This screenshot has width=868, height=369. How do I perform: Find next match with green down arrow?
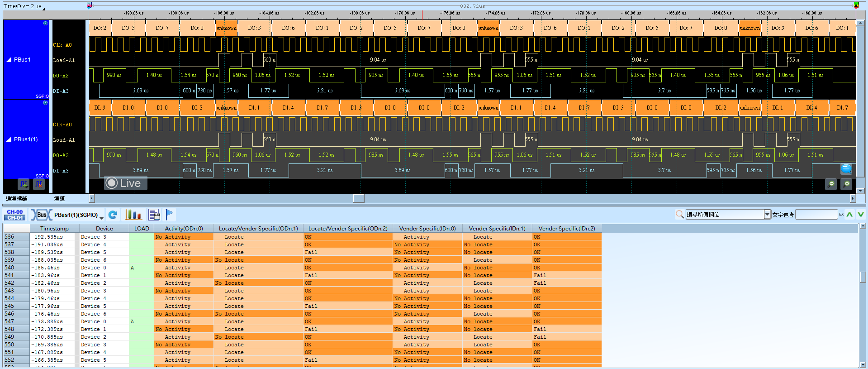point(860,214)
